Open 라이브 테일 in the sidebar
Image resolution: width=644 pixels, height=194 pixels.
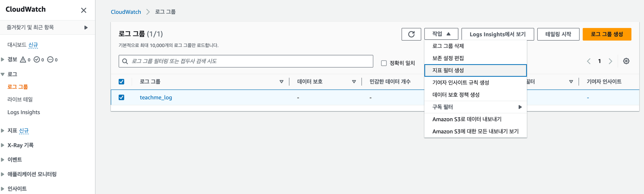coord(20,100)
